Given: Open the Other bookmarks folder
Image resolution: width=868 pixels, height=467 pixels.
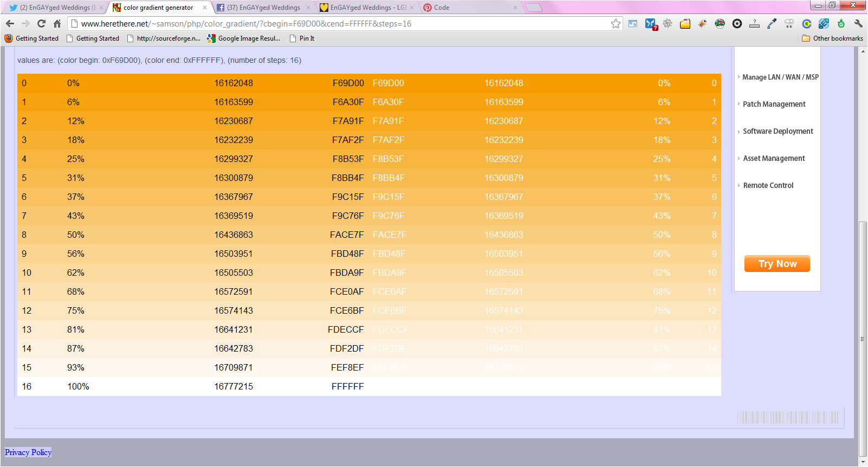Looking at the screenshot, I should [x=832, y=38].
